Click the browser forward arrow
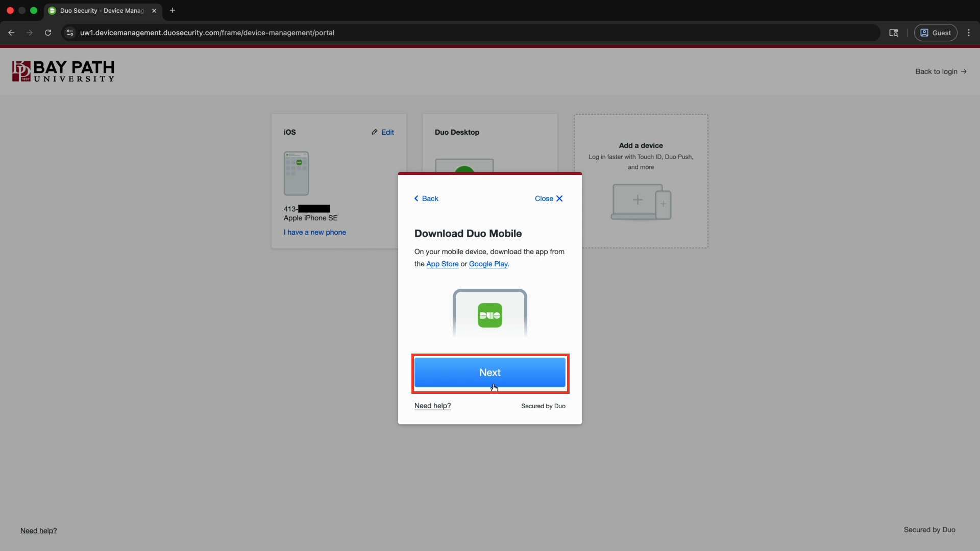The width and height of the screenshot is (980, 551). pyautogui.click(x=30, y=33)
